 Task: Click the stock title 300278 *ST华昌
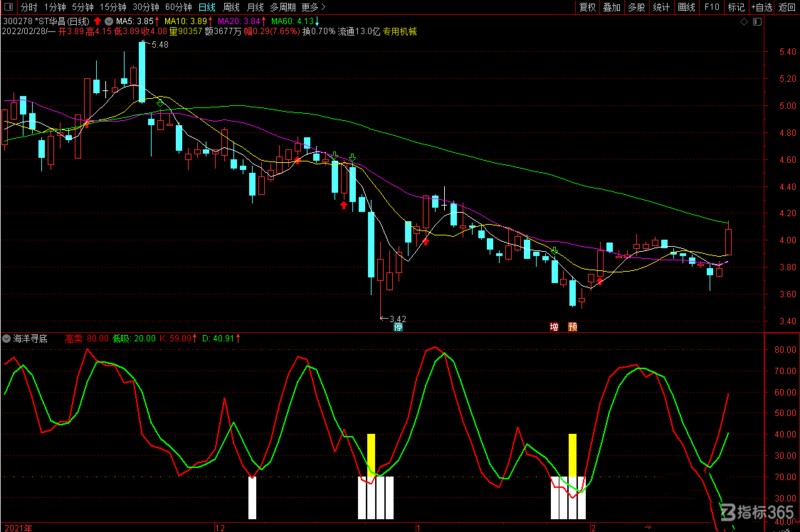click(46, 21)
